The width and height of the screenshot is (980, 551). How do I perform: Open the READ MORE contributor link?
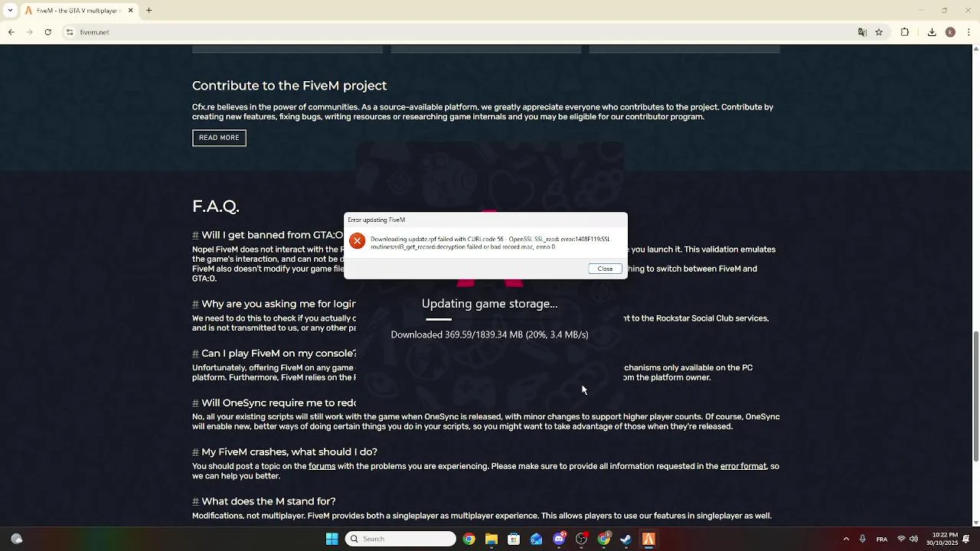219,138
